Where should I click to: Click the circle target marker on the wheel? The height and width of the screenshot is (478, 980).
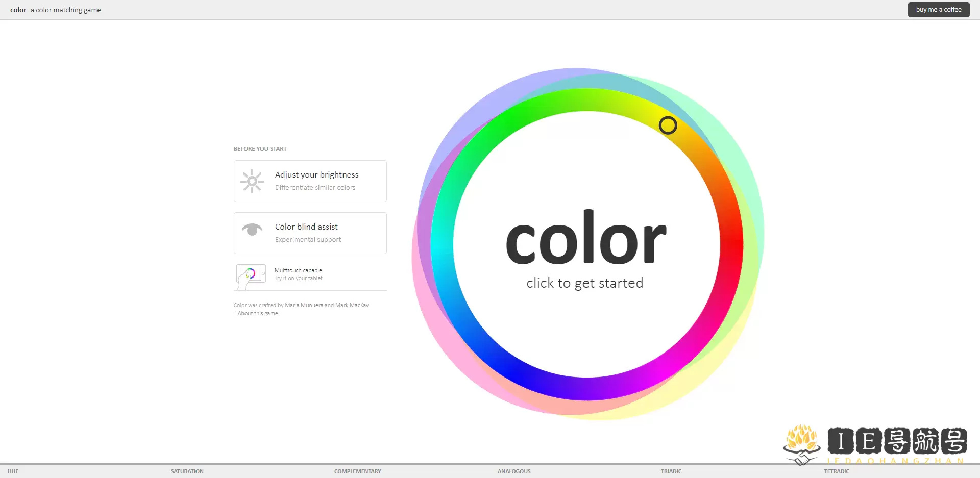669,125
